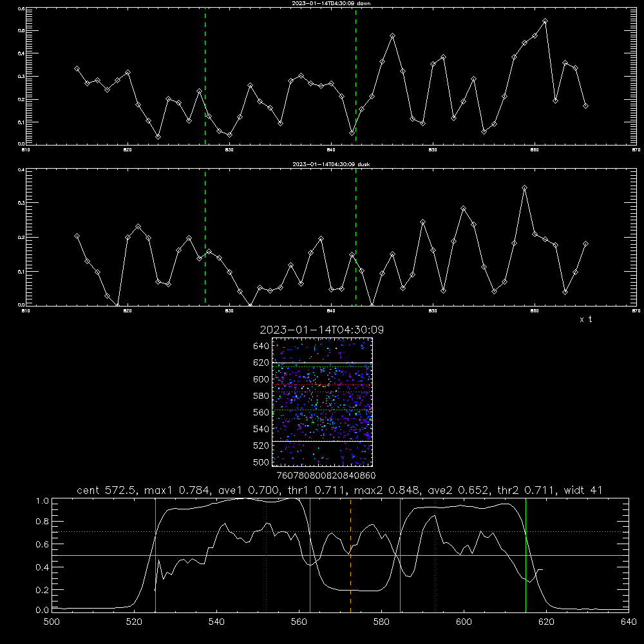Screen dimensions: 644x644
Task: Click the 580 y-axis label beside pixel image
Action: [x=261, y=396]
